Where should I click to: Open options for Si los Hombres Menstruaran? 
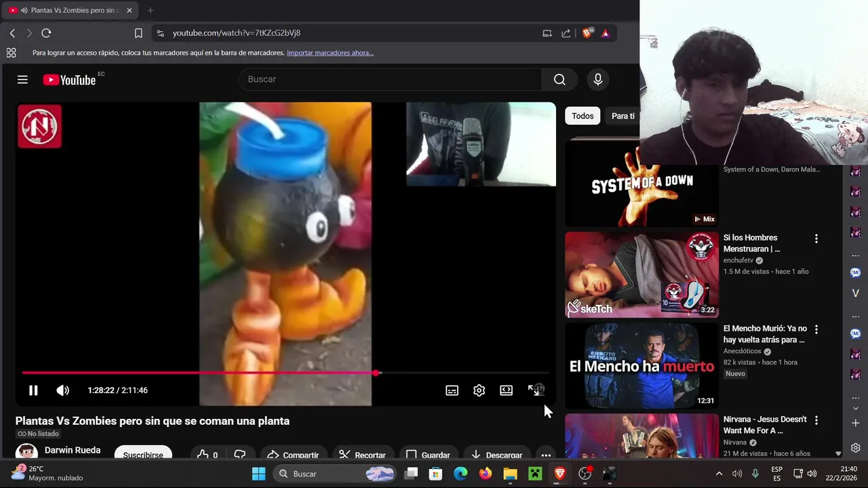[x=816, y=239]
